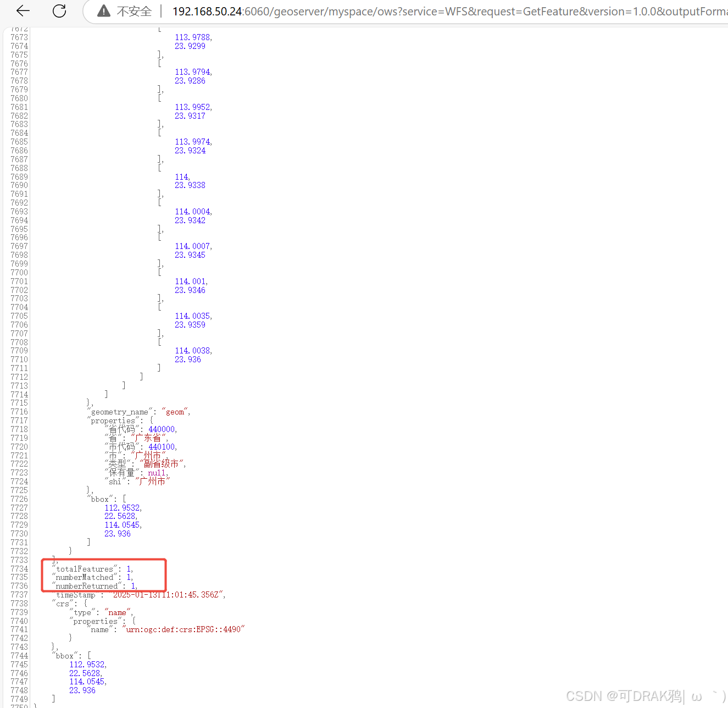
Task: Click coordinate value 113.9974
Action: (192, 142)
